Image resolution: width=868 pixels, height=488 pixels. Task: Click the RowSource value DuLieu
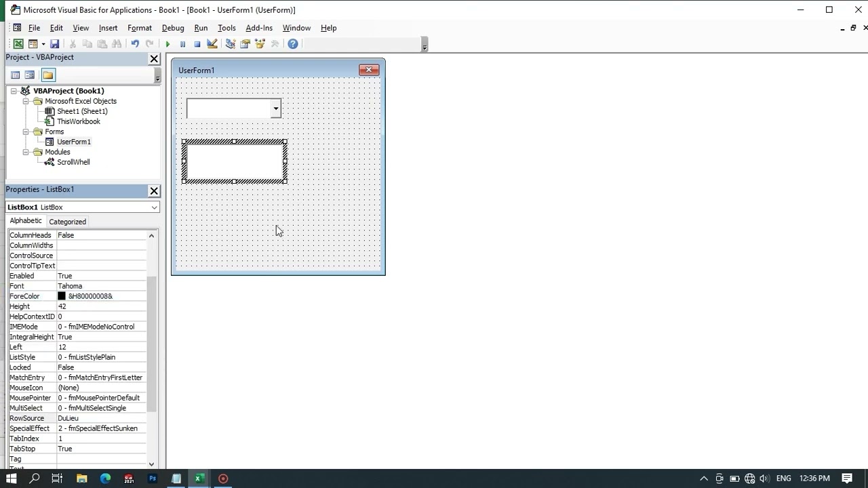(101, 418)
